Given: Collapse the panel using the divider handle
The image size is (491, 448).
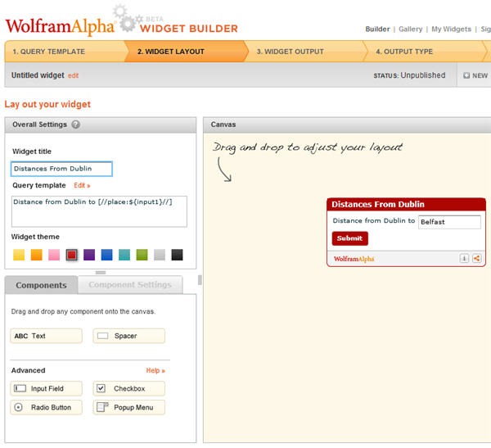Looking at the screenshot, I should click(101, 272).
